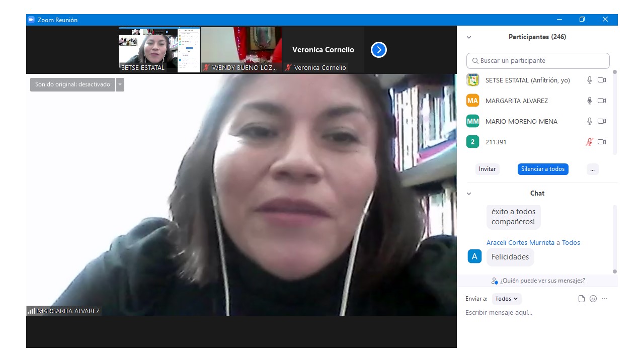Click ¿Quién puede ver sus mensajes? link
This screenshot has height=362, width=644.
[x=542, y=281]
